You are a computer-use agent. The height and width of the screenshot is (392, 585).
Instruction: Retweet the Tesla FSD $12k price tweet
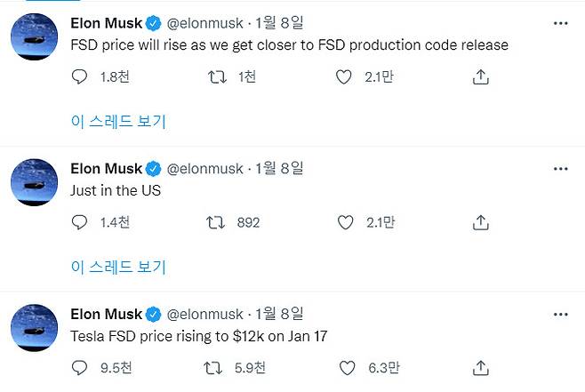214,367
